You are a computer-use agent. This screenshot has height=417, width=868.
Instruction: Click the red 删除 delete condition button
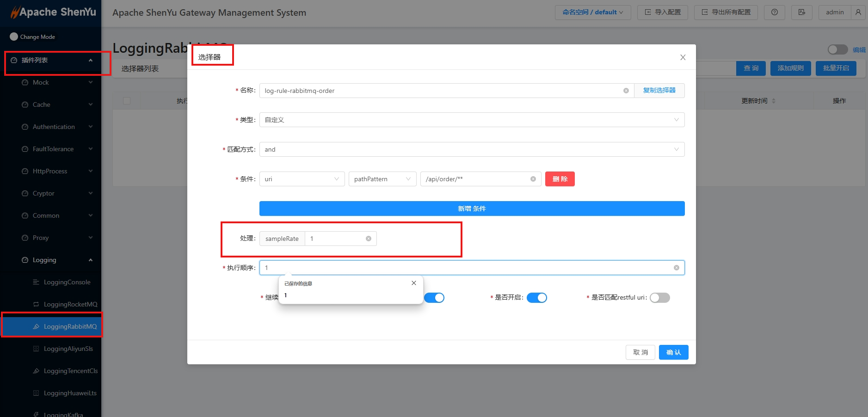560,179
